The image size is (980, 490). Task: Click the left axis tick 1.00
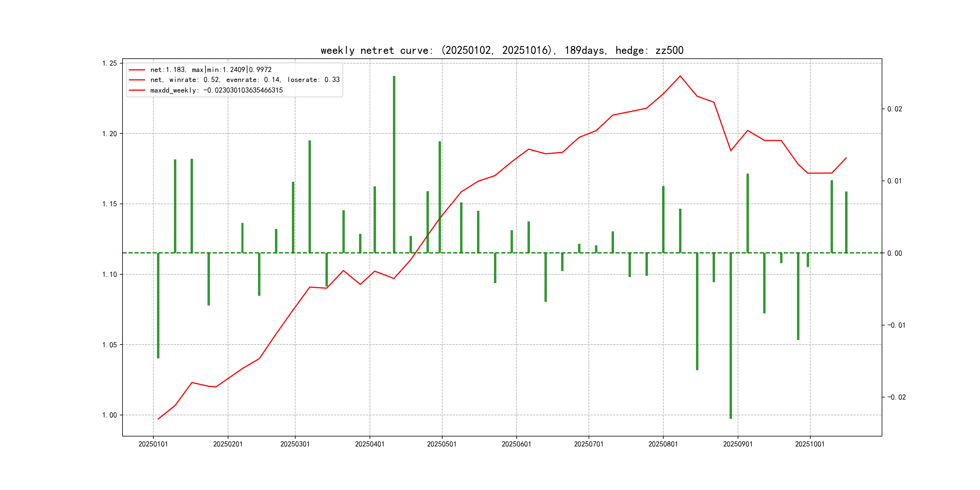[x=109, y=415]
